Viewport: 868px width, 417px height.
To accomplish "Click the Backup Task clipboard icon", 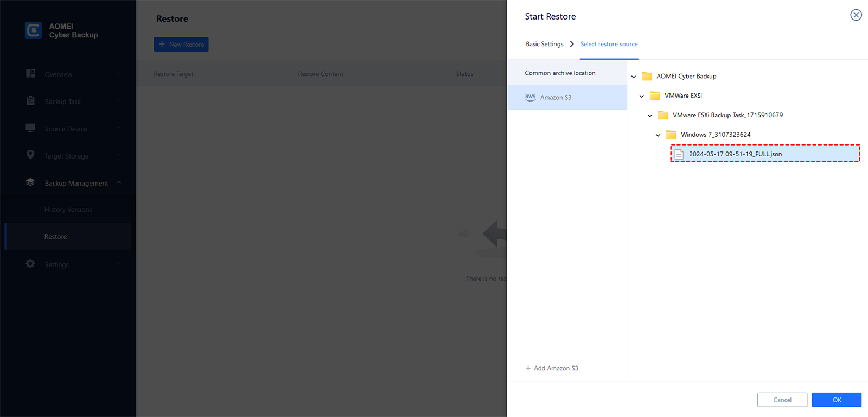I will coord(30,101).
